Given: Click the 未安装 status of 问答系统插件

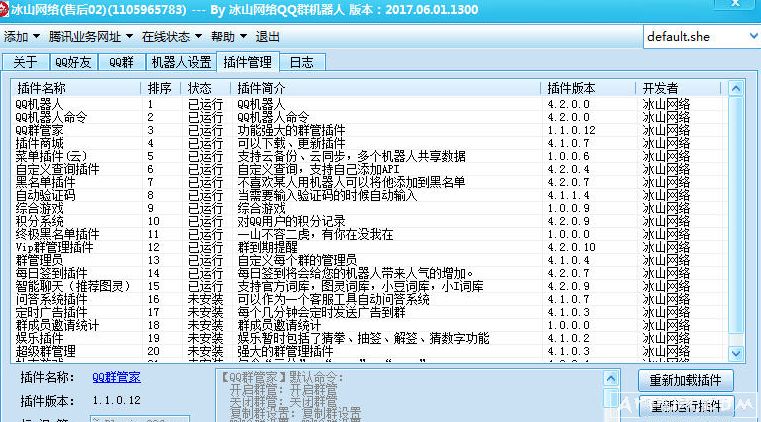Looking at the screenshot, I should pos(205,299).
